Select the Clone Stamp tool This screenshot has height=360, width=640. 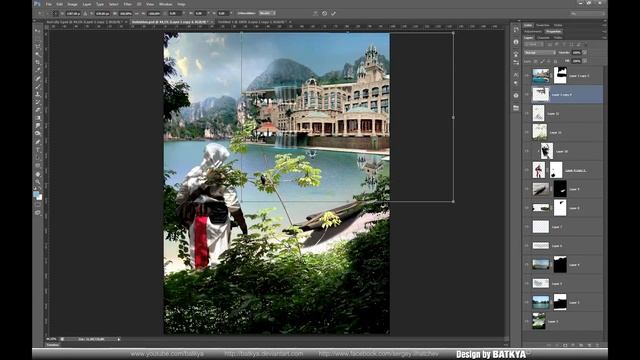38,94
